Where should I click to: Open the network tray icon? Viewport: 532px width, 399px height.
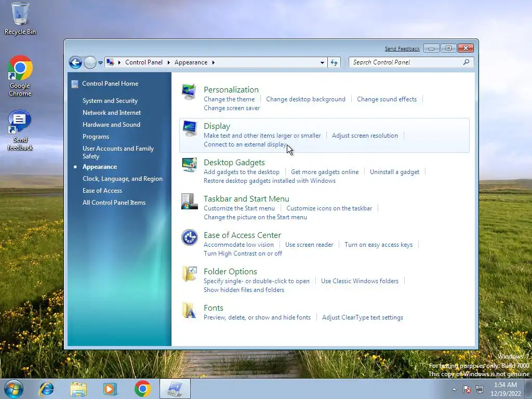tap(480, 389)
